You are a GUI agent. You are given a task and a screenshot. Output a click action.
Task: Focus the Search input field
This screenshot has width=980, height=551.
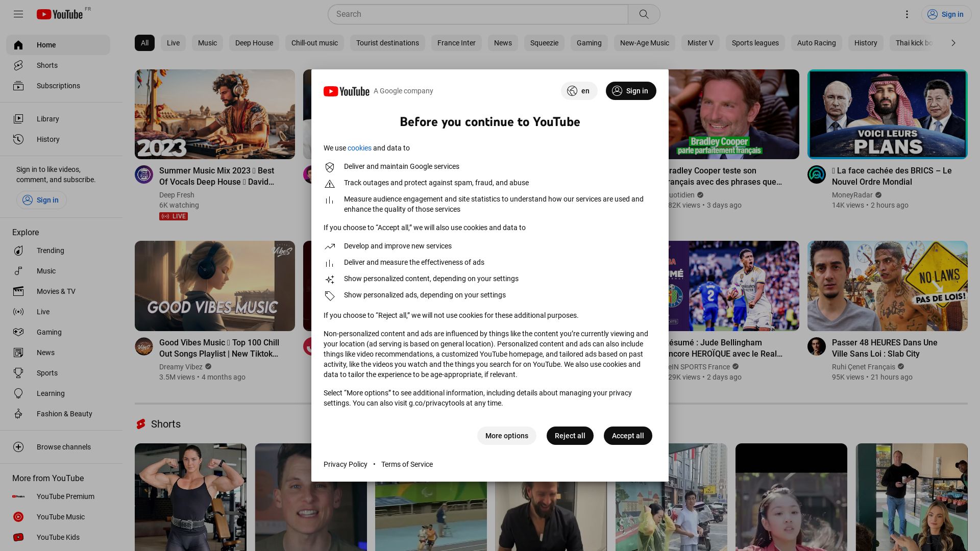478,14
